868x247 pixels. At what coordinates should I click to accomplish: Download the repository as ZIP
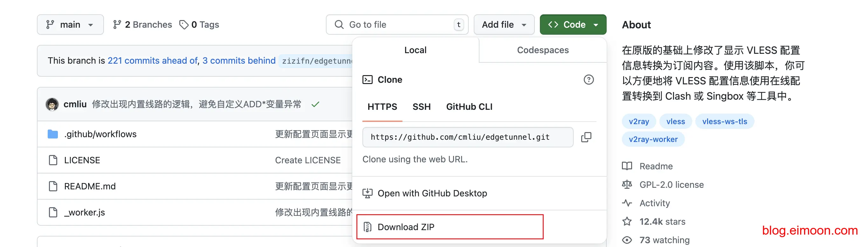(406, 227)
